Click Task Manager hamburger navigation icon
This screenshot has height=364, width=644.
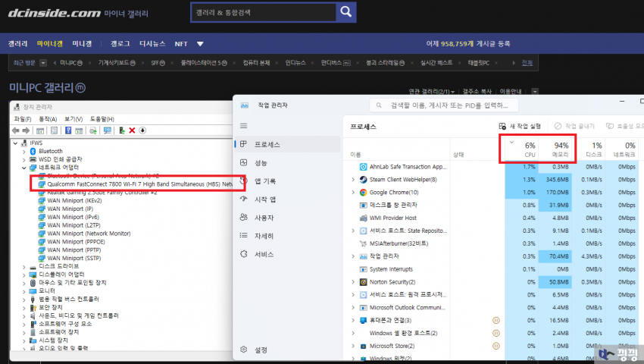click(x=243, y=125)
